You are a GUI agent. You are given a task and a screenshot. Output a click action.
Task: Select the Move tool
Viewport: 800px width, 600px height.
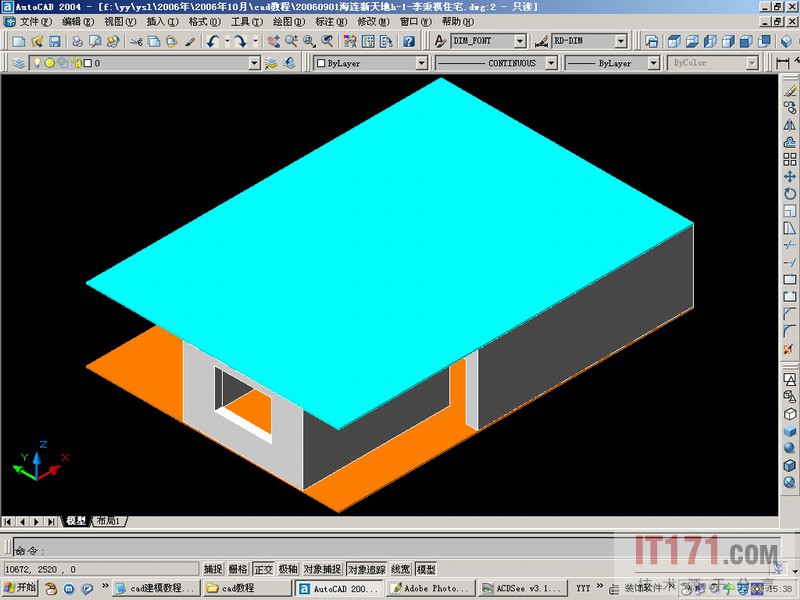(x=790, y=176)
